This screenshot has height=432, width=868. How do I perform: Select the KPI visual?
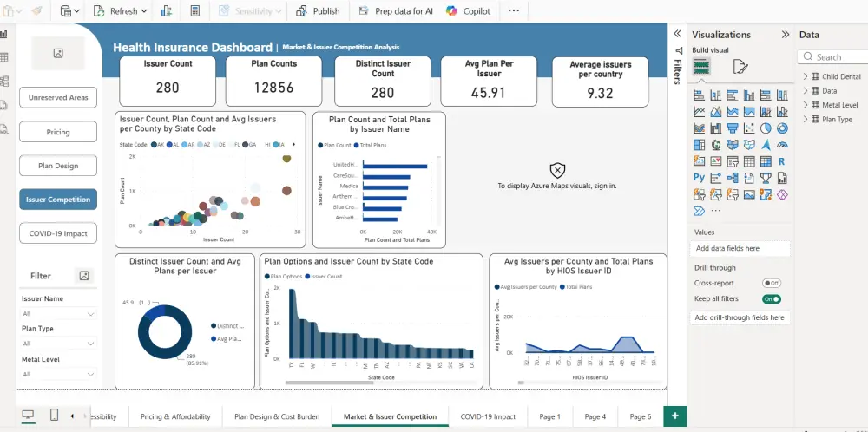[716, 161]
